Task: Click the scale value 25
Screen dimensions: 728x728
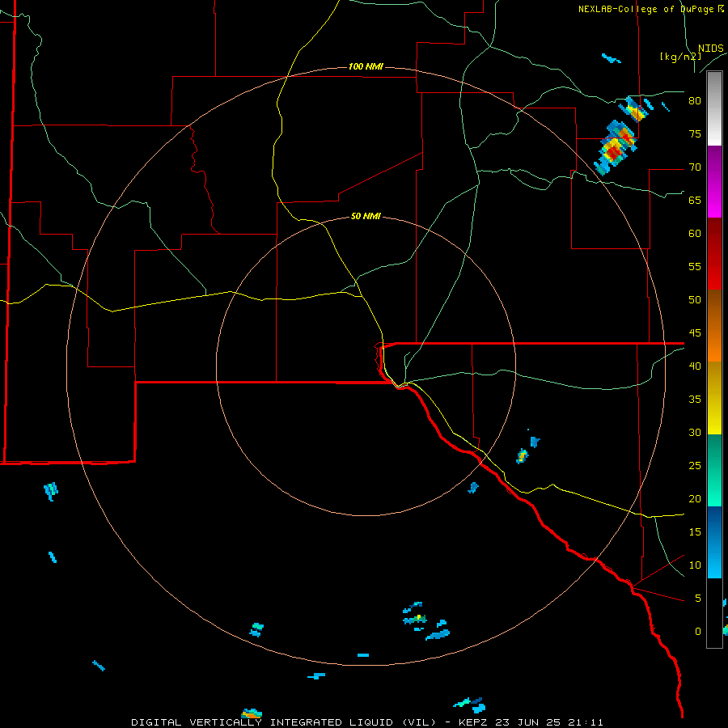Action: coord(695,465)
